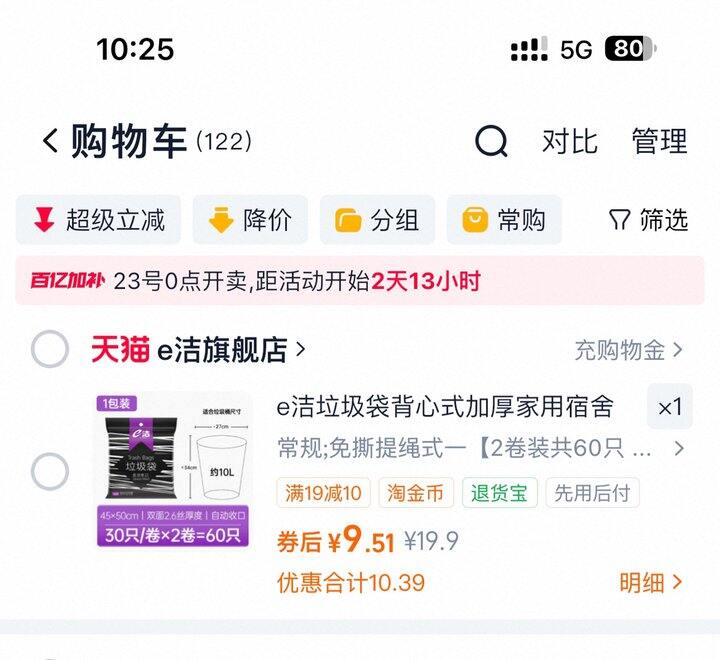Tap the red 超级立减 down-arrow icon
The height and width of the screenshot is (660, 720).
[x=44, y=219]
